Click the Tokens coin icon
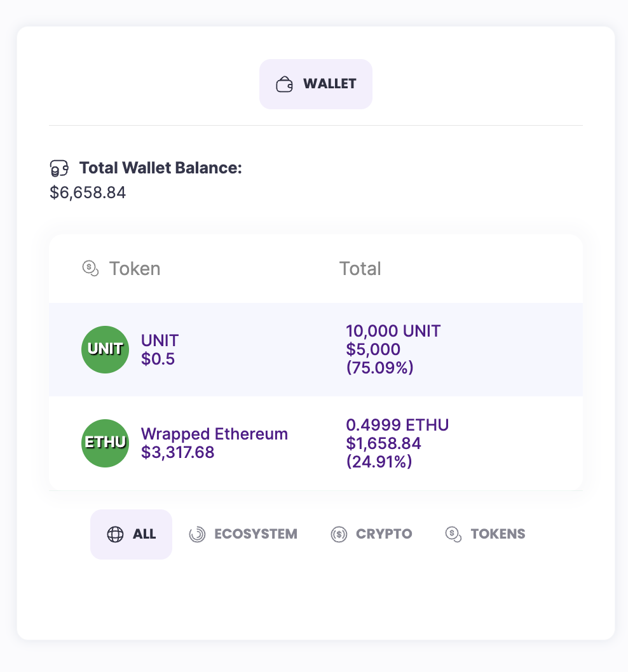 453,535
